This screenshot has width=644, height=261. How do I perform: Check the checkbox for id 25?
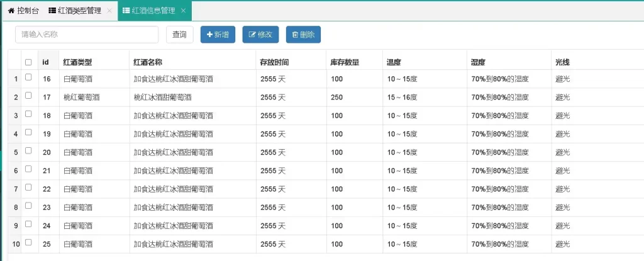pos(28,242)
